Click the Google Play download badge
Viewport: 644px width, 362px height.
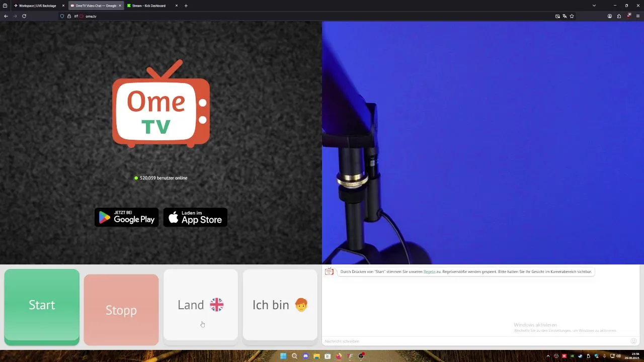tap(126, 217)
